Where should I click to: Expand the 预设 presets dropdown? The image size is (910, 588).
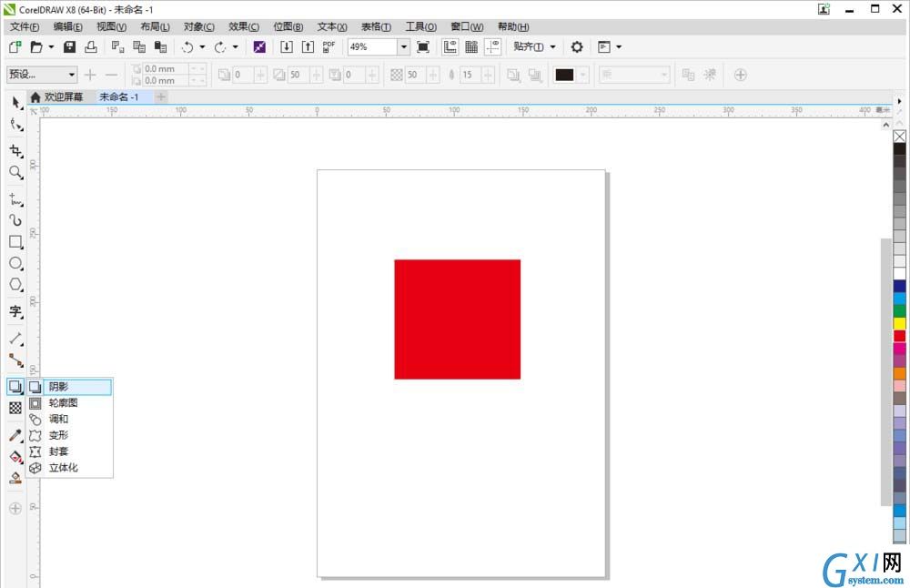tap(71, 75)
